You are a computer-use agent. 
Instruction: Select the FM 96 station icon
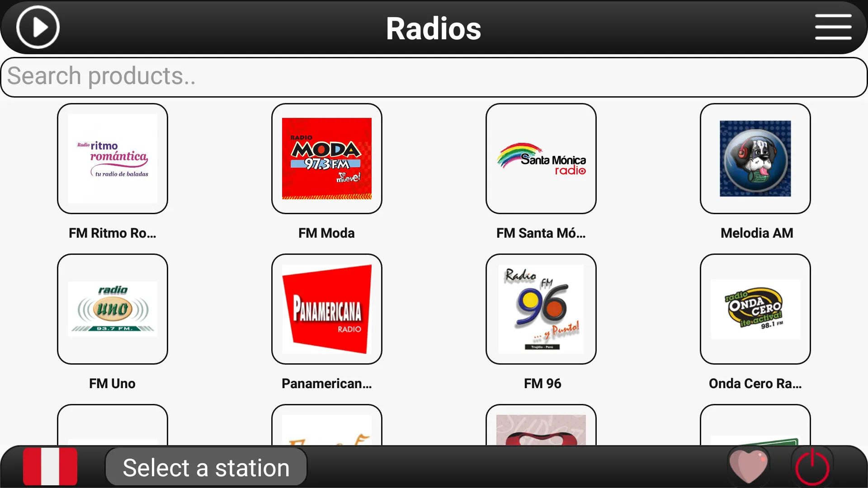coord(541,309)
